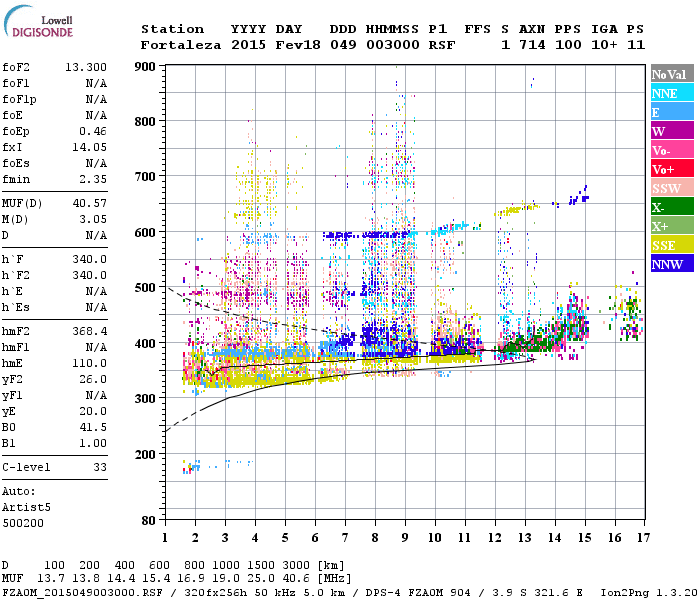Image resolution: width=700 pixels, height=600 pixels.
Task: Click the foF1 N/A value
Action: point(96,83)
